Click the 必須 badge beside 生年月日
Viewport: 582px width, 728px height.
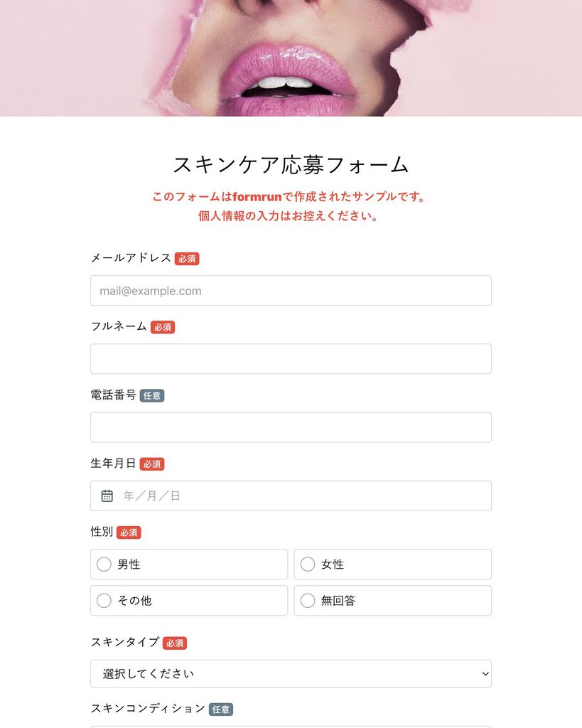[152, 464]
